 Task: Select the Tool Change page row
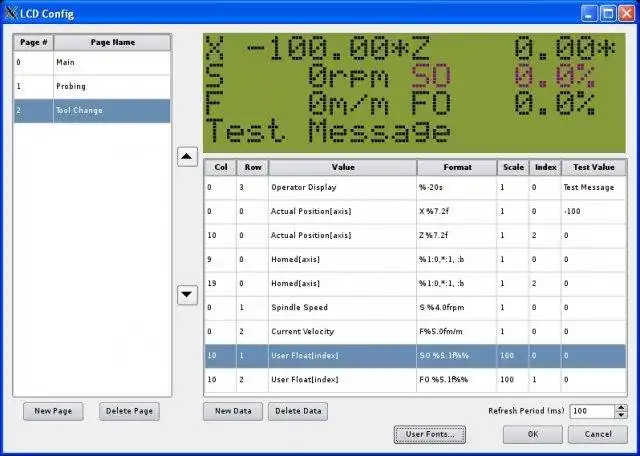point(92,111)
